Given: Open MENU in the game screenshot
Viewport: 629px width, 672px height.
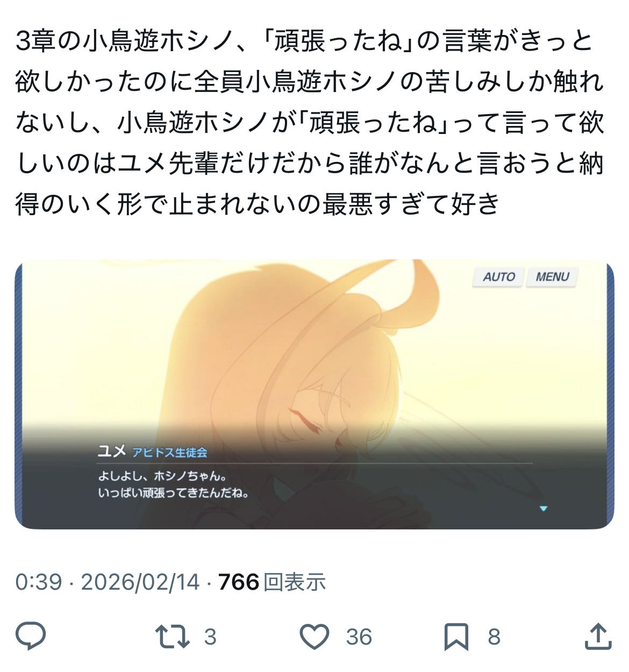Looking at the screenshot, I should (552, 277).
